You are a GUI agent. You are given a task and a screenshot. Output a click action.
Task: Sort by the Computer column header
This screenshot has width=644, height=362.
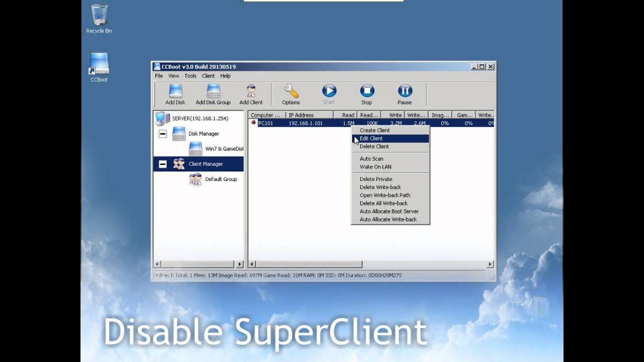pos(267,115)
